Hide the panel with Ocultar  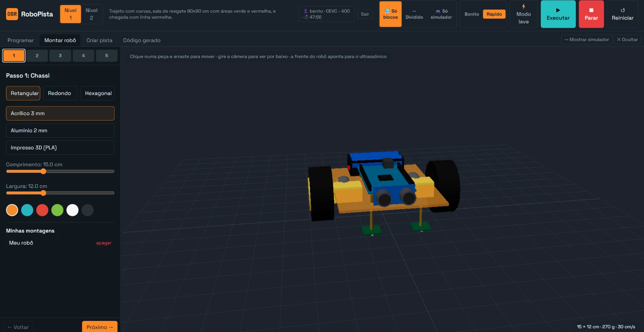(627, 40)
